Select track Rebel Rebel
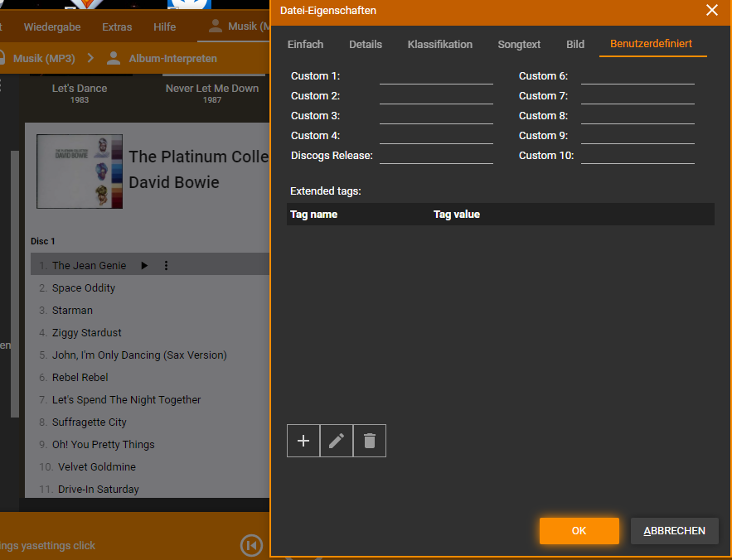The image size is (732, 560). tap(80, 378)
